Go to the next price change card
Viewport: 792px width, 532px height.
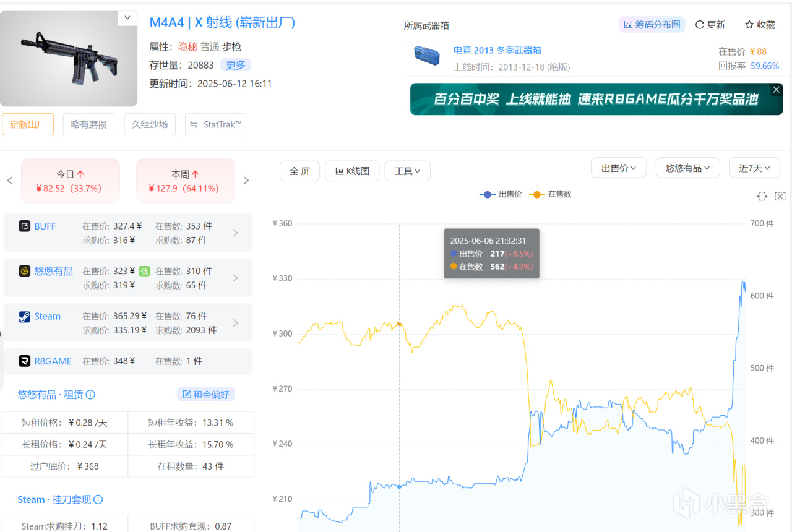(246, 181)
